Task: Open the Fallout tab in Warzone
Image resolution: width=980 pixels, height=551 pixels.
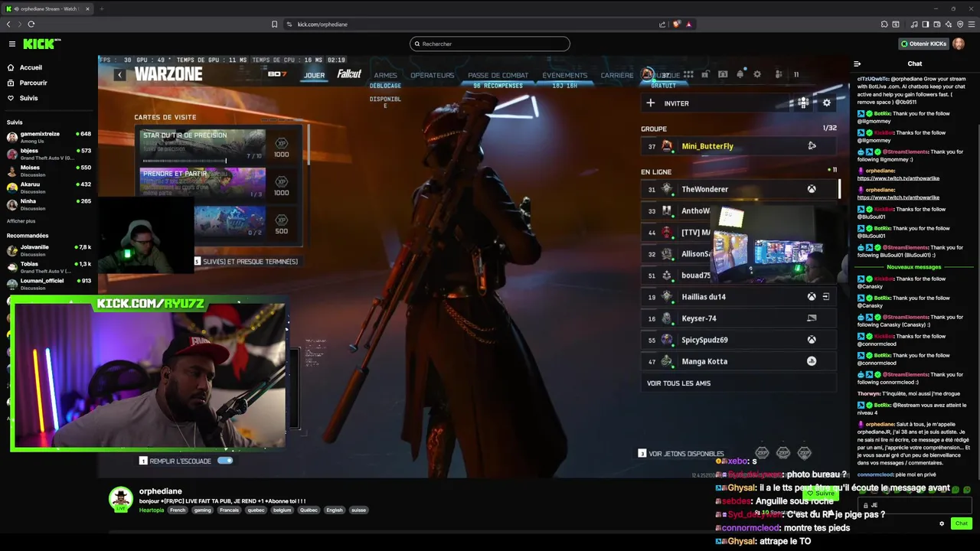Action: [349, 74]
